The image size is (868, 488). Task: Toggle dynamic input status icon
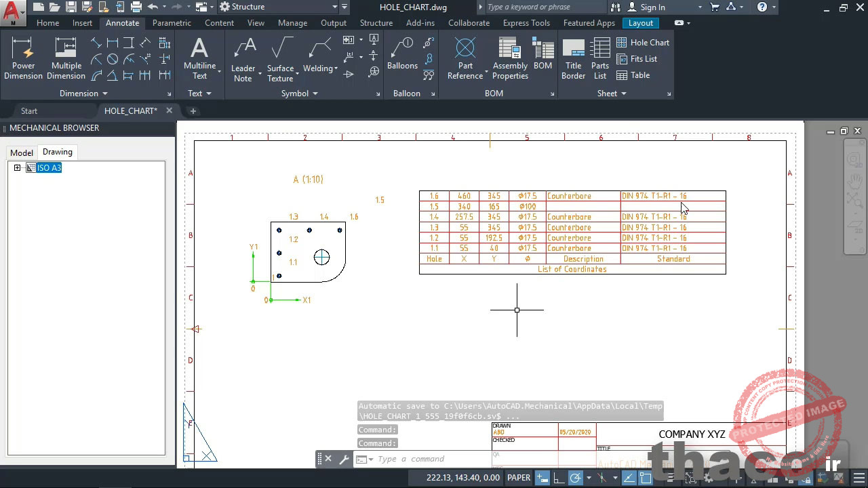pos(542,478)
